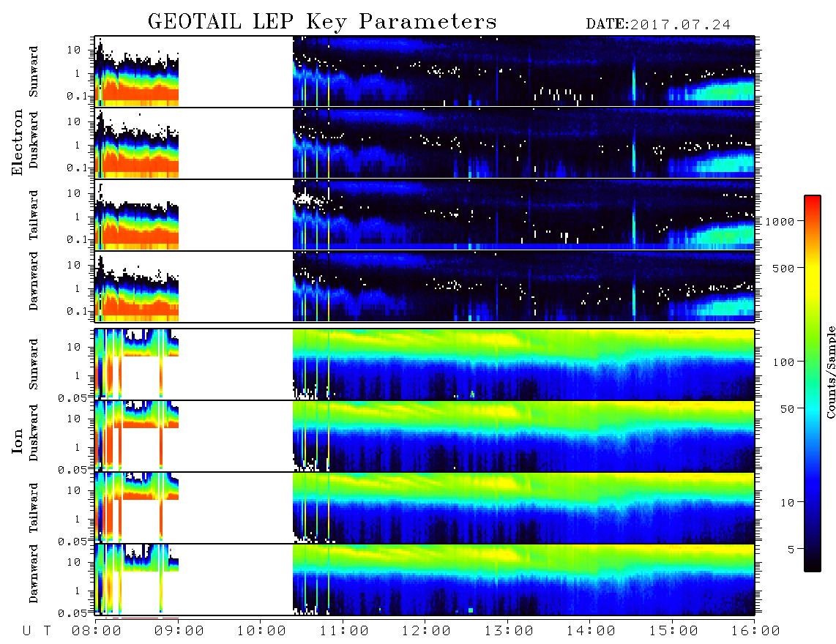This screenshot has width=836, height=644.
Task: Select the Ion 'Tailward' panel label
Action: [34, 508]
